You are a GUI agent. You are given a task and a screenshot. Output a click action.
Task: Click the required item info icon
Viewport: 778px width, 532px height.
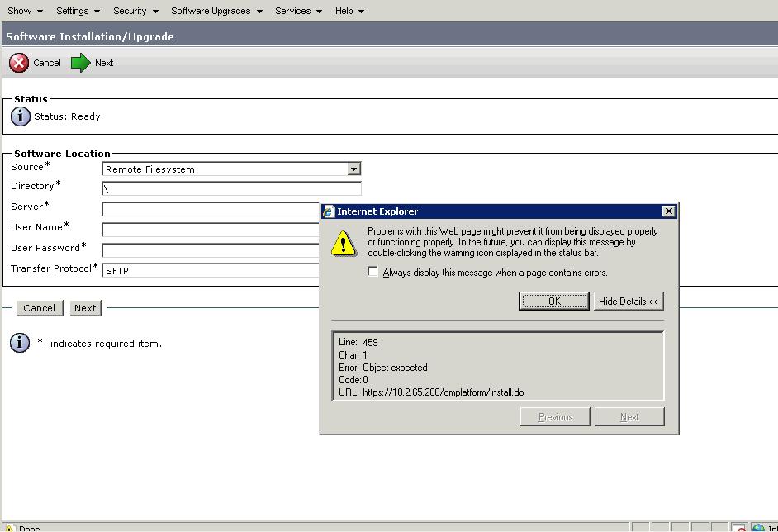click(x=21, y=343)
